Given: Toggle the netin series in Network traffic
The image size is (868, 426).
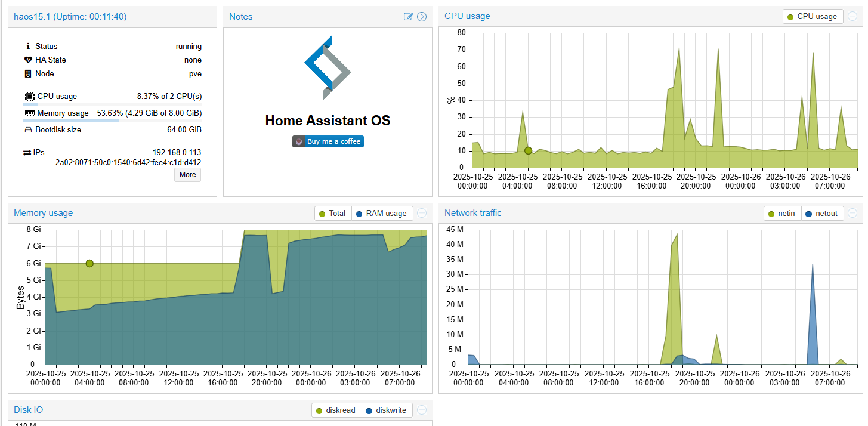Looking at the screenshot, I should [x=782, y=213].
